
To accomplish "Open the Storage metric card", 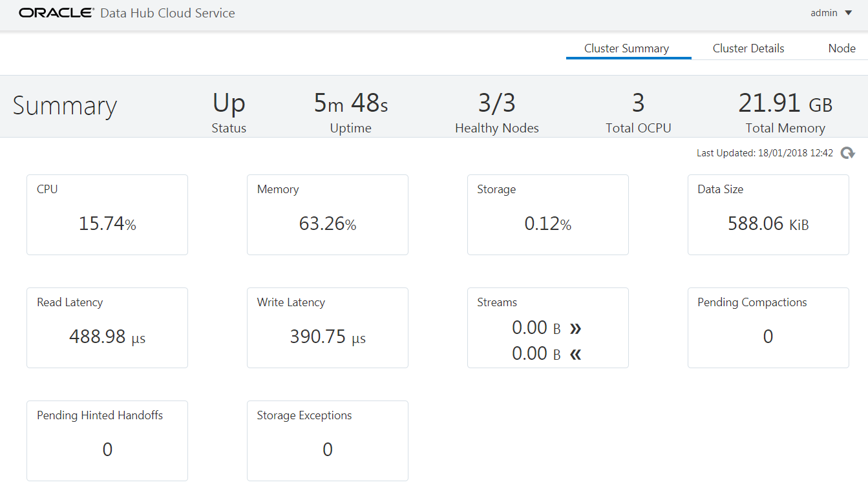I will (547, 214).
